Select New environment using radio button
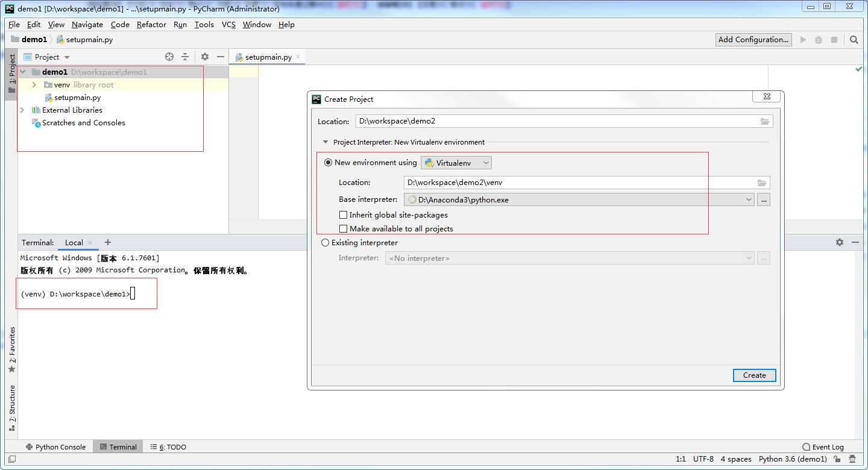Screen dimensions: 868x470 pyautogui.click(x=328, y=163)
